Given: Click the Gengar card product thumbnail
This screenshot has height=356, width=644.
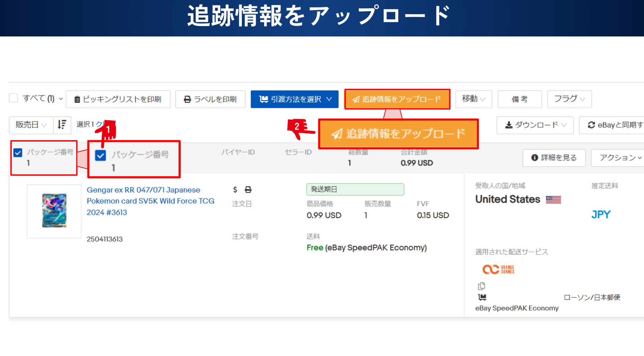Looking at the screenshot, I should 54,211.
